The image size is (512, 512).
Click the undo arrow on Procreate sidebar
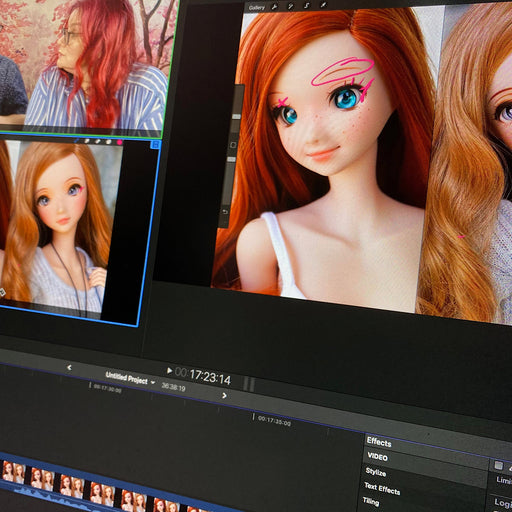click(x=225, y=212)
